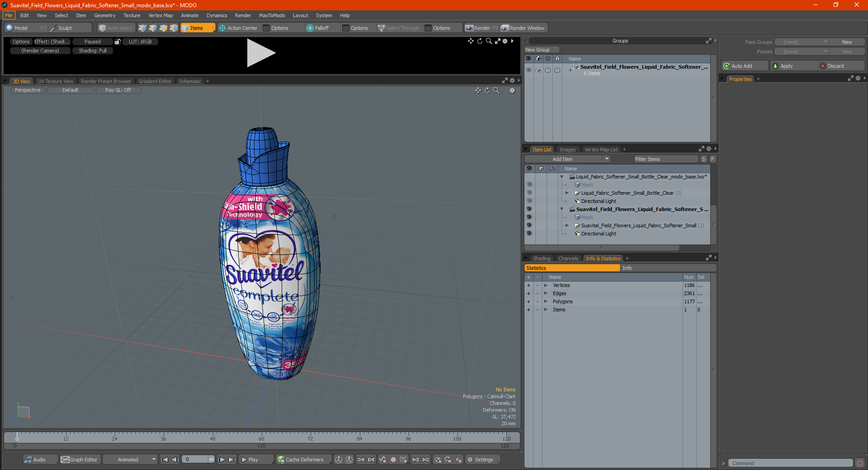Collapse the Liquid_Fabric_Softener_Small_Bottle_Clear_modo_base.lxo scene
Viewport: 868px width, 470px height.
click(x=562, y=177)
